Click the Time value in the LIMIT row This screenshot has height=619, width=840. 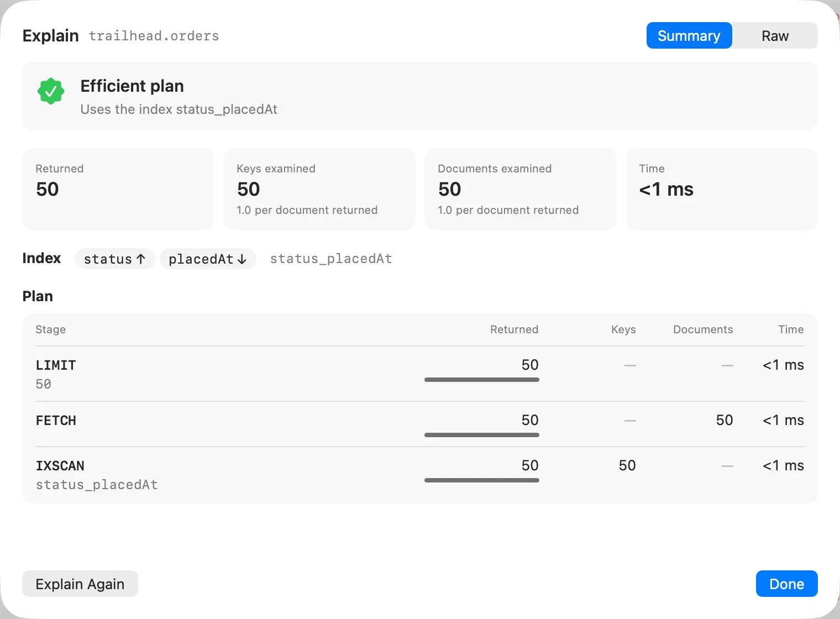pyautogui.click(x=784, y=365)
